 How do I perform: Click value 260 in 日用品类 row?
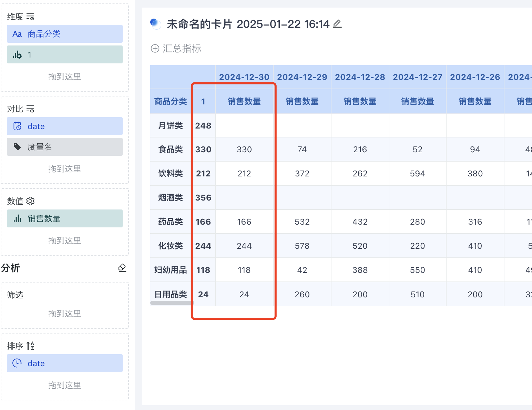coord(302,294)
